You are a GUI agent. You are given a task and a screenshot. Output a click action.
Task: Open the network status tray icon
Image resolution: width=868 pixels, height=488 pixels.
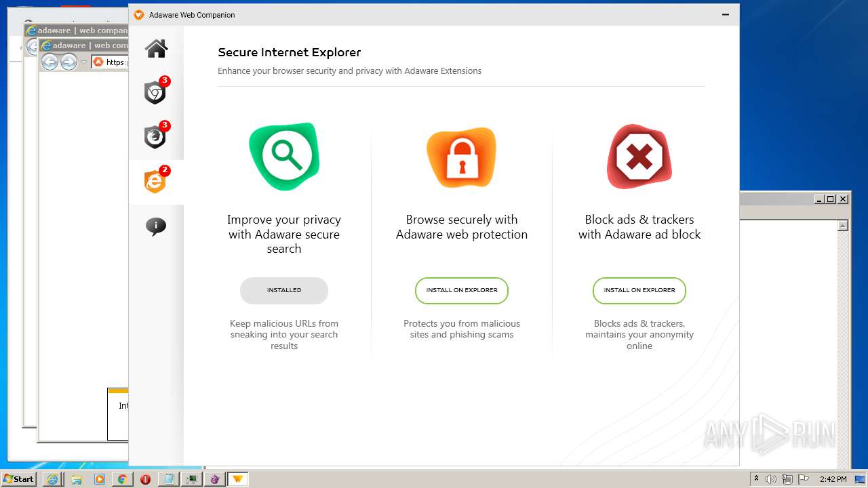[x=787, y=479]
